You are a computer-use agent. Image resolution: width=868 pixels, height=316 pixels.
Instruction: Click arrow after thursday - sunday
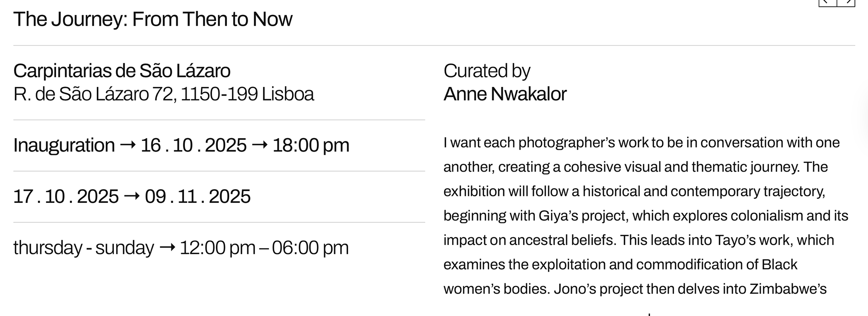tap(167, 248)
